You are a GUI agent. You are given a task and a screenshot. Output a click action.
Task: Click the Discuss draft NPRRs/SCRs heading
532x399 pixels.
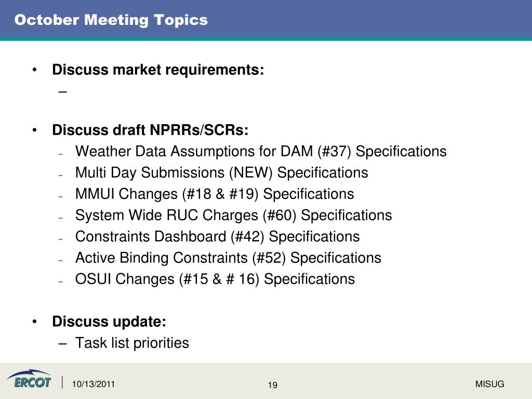[x=150, y=130]
